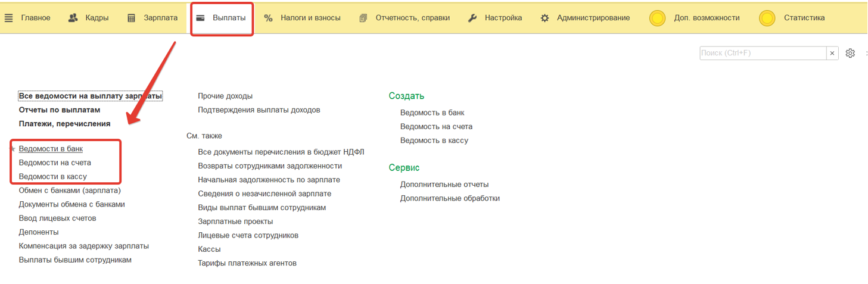Click the percent icon for Налоги и взносы
868x284 pixels.
click(268, 18)
